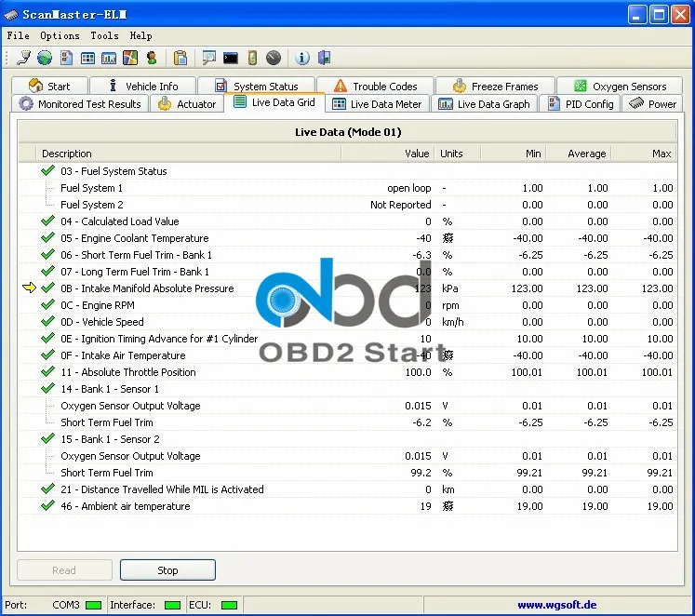The image size is (695, 616).
Task: Select 07 - Long Term Fuel Trim - Bank 1
Action: pos(348,271)
